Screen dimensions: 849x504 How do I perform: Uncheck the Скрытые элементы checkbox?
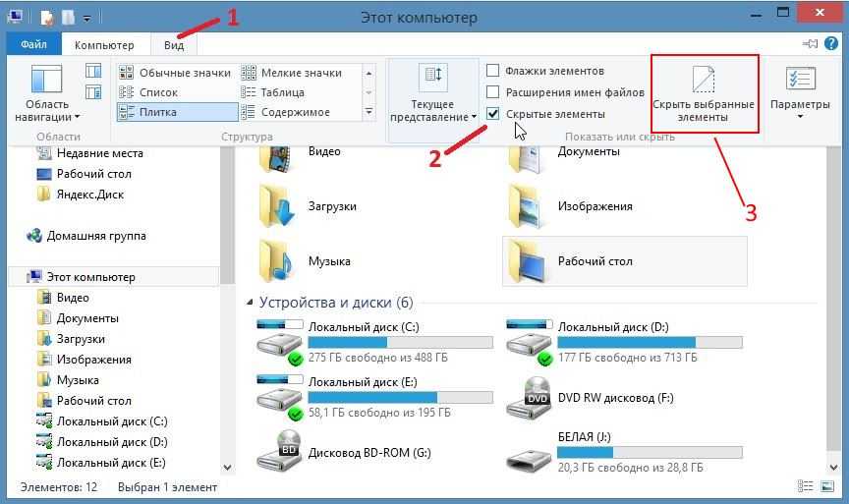(493, 114)
